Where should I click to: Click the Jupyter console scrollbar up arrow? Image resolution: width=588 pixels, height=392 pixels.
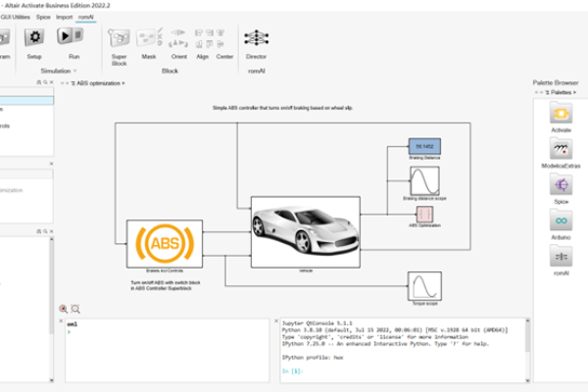(527, 320)
